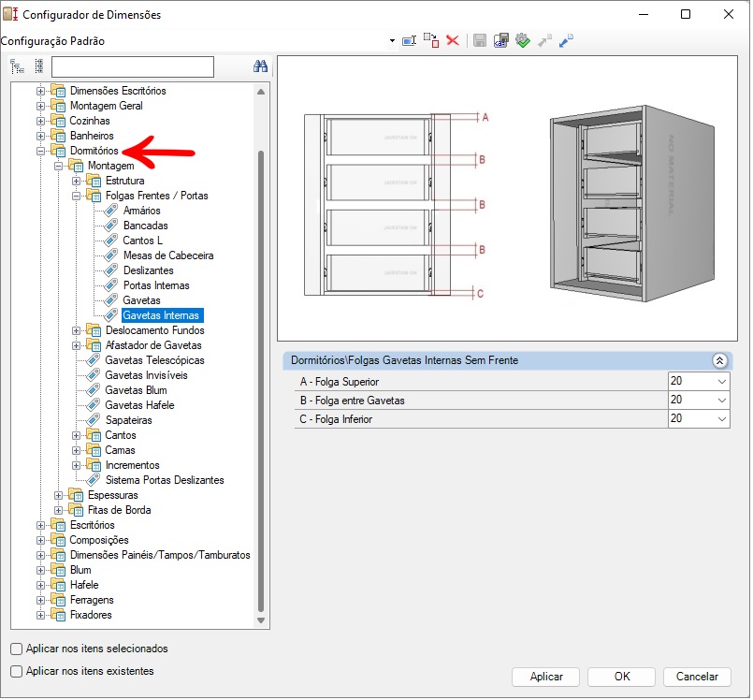Click the Aplicar button
This screenshot has width=753, height=700.
(545, 677)
